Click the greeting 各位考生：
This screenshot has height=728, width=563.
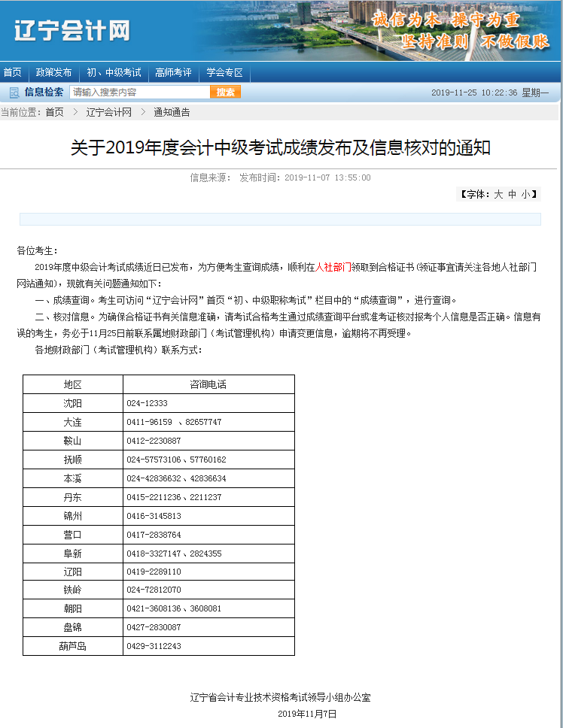[38, 250]
